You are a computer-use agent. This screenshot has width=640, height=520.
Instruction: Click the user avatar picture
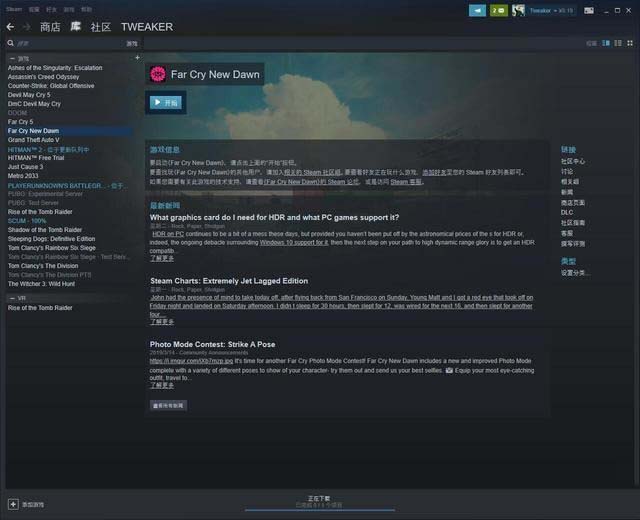point(518,11)
